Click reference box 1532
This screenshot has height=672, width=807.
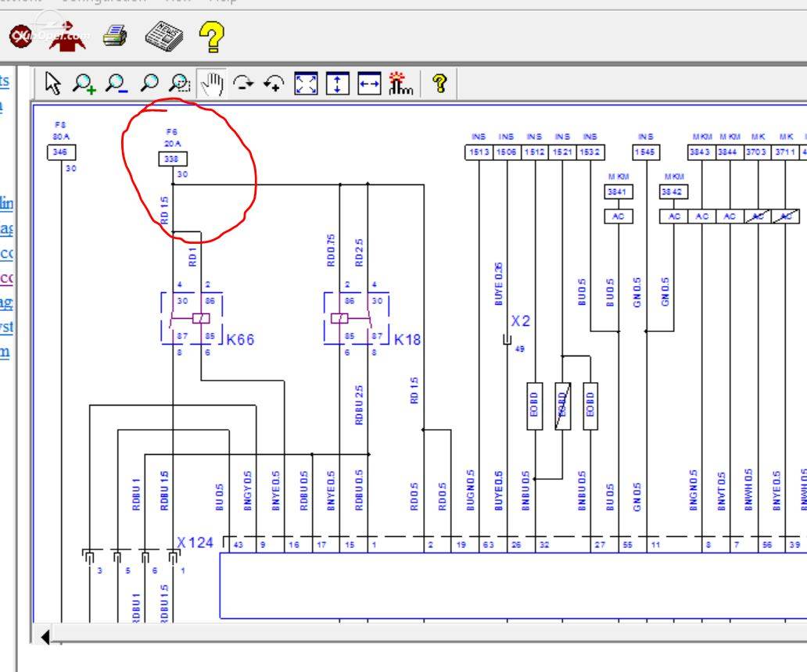click(x=590, y=152)
